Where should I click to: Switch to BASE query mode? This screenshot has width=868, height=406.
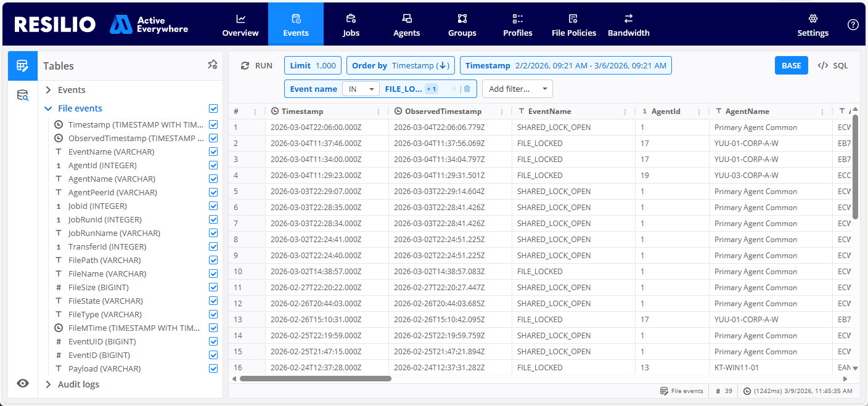tap(792, 65)
